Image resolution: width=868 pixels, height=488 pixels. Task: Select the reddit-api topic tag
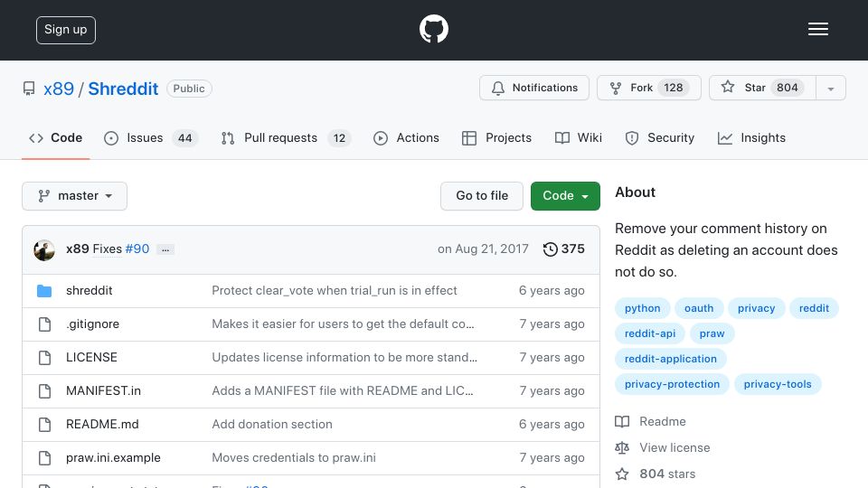tap(650, 333)
